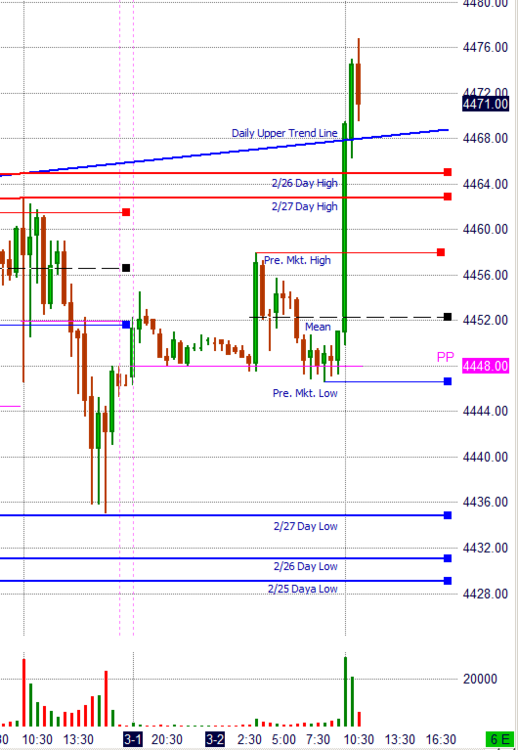Click the black 4471.00 current price tag
Screen dimensions: 518x750
click(x=485, y=104)
